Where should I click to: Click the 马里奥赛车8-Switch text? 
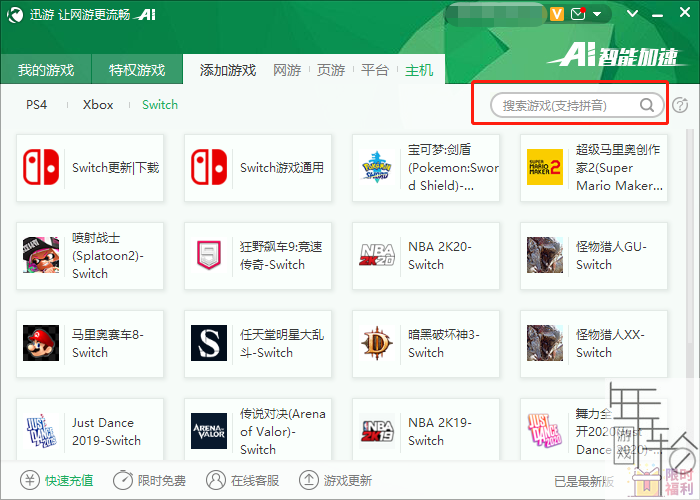(x=108, y=343)
